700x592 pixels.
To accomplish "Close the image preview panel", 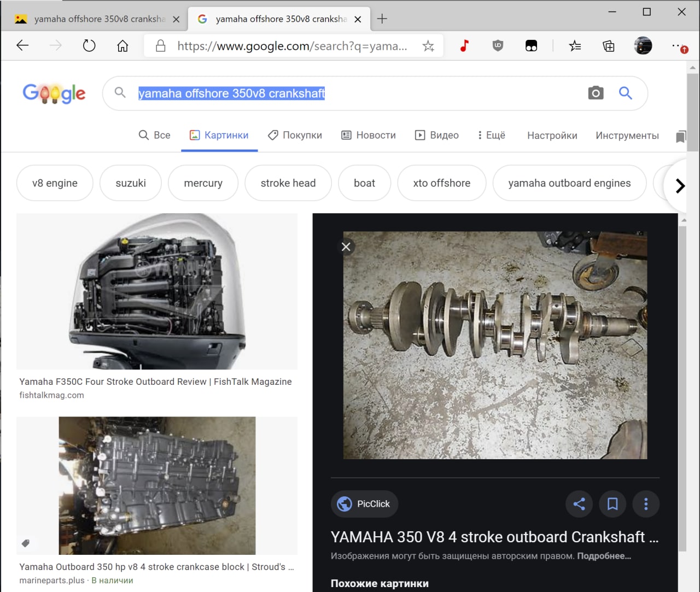I will tap(346, 247).
